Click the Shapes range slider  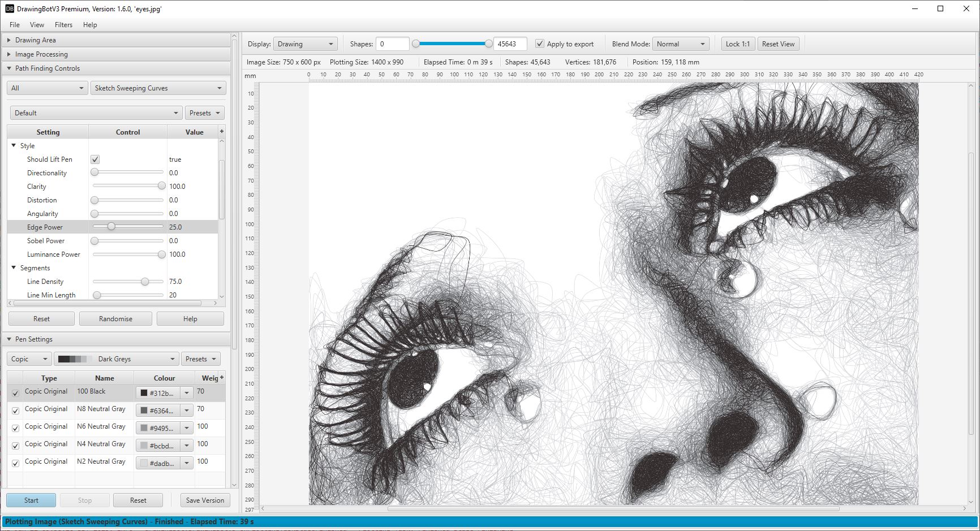point(452,44)
